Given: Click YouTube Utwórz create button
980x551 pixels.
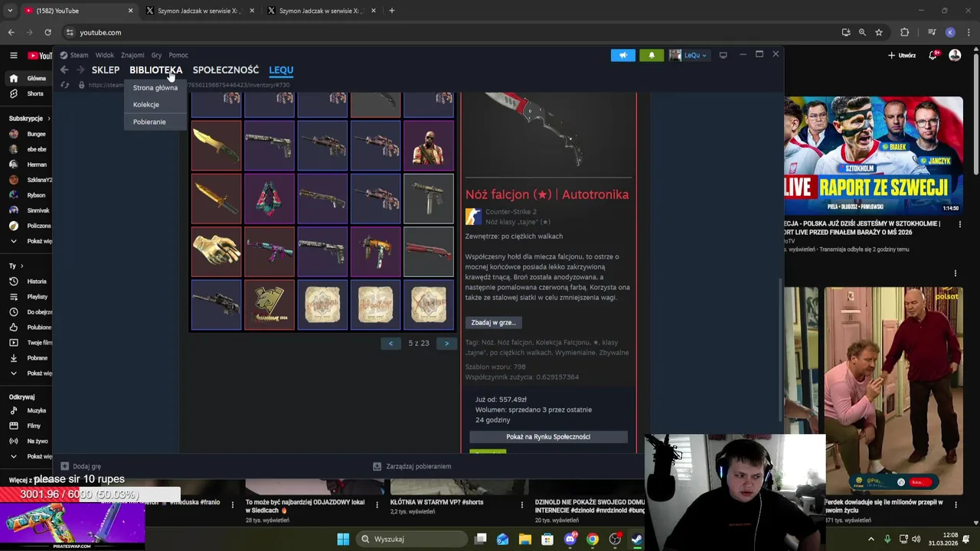Looking at the screenshot, I should (x=902, y=55).
